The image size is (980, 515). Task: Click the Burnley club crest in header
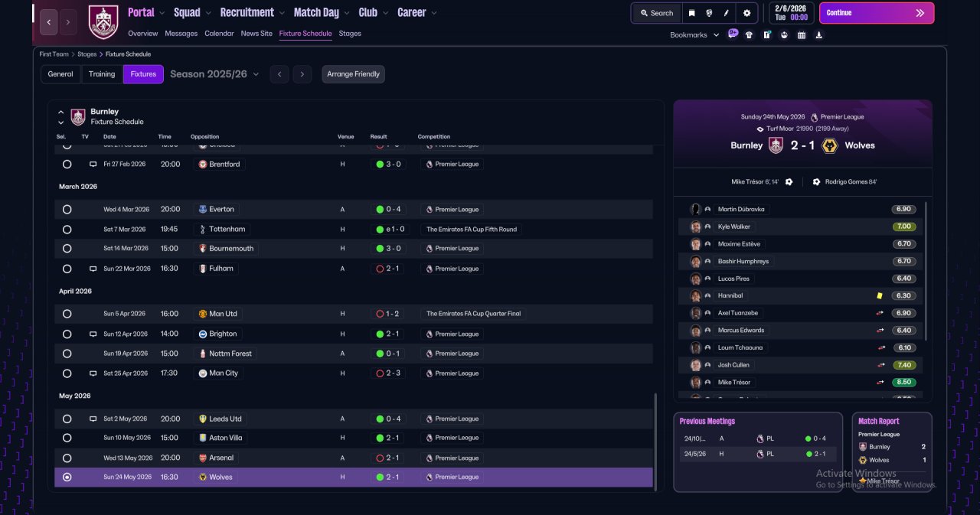(103, 22)
